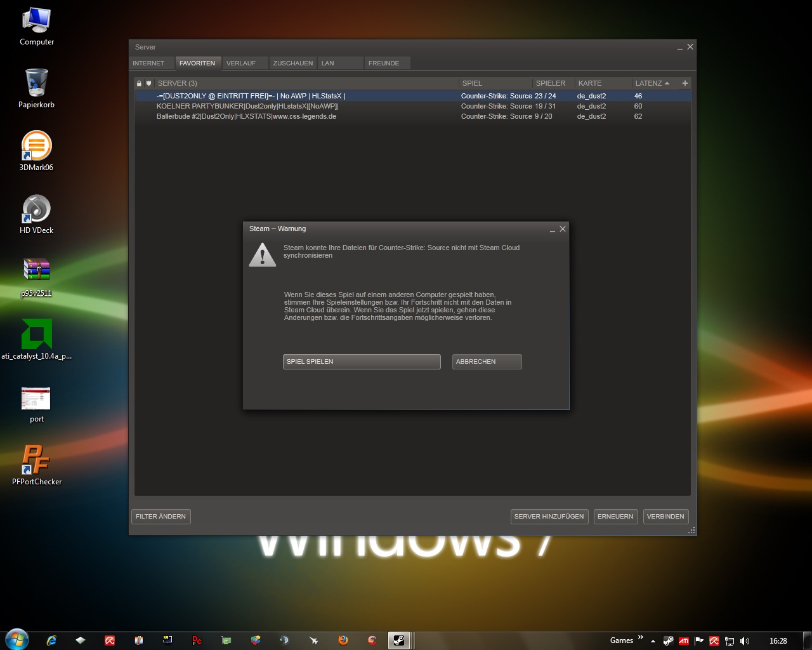Viewport: 812px width, 650px height.
Task: Click the airplane taskbar shortcut
Action: pos(314,640)
